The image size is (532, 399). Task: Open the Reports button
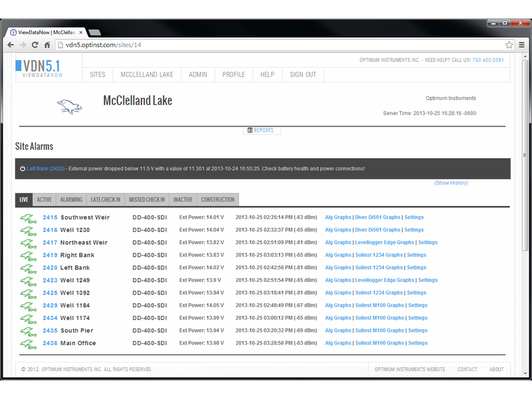point(261,130)
